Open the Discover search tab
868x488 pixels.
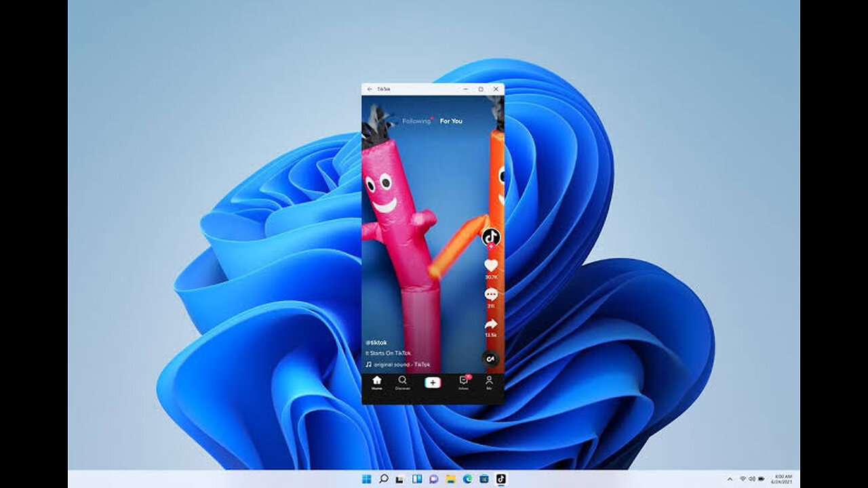click(x=403, y=383)
